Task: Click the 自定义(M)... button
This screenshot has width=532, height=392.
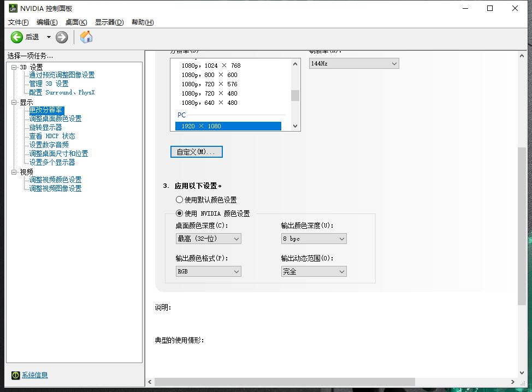Action: coord(197,152)
